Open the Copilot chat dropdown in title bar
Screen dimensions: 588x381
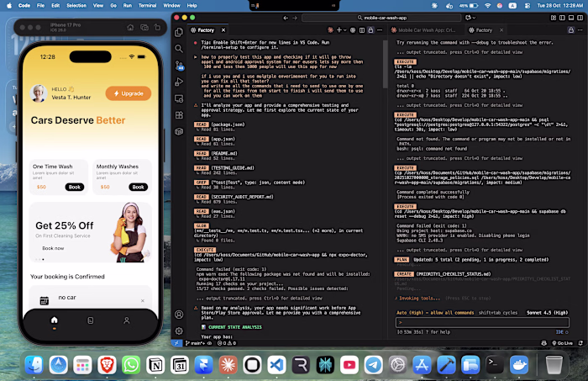(470, 18)
